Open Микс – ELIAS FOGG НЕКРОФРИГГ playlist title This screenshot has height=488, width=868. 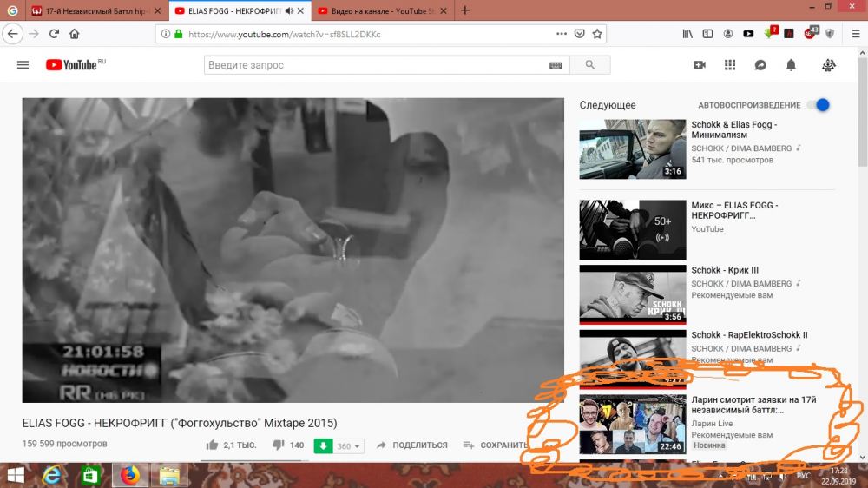click(x=734, y=210)
